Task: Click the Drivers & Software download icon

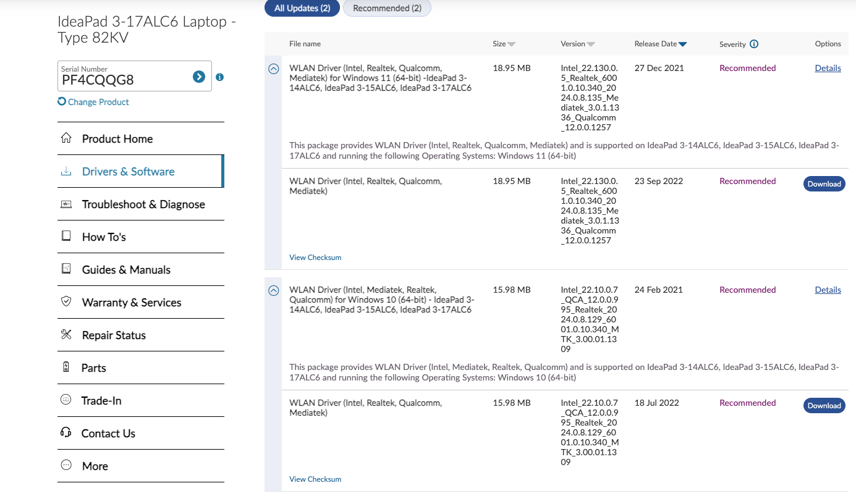Action: (x=66, y=171)
